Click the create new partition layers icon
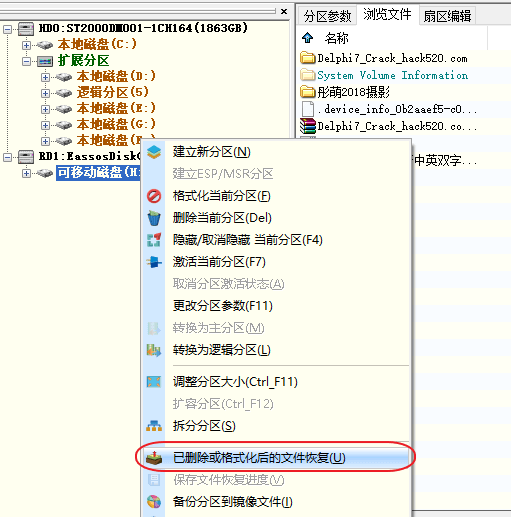 pos(154,152)
